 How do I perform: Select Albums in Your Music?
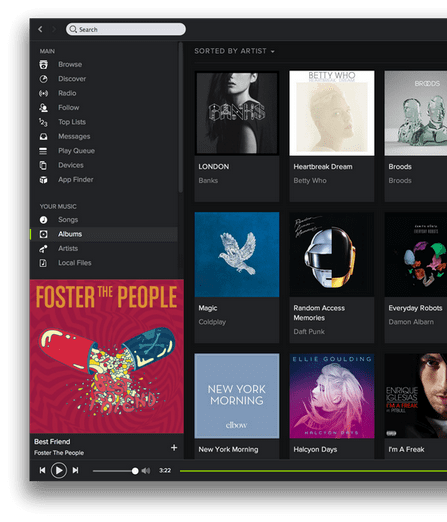coord(70,234)
